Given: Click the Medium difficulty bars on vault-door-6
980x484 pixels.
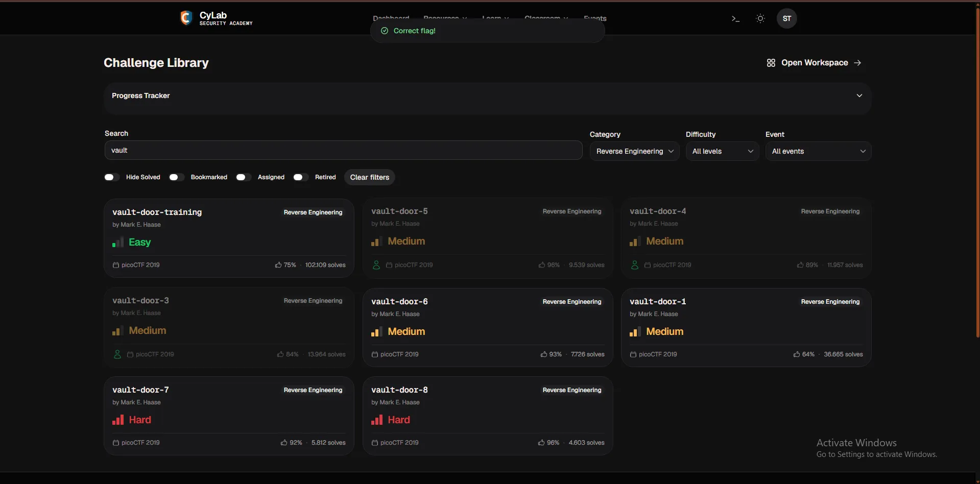Looking at the screenshot, I should tap(377, 332).
